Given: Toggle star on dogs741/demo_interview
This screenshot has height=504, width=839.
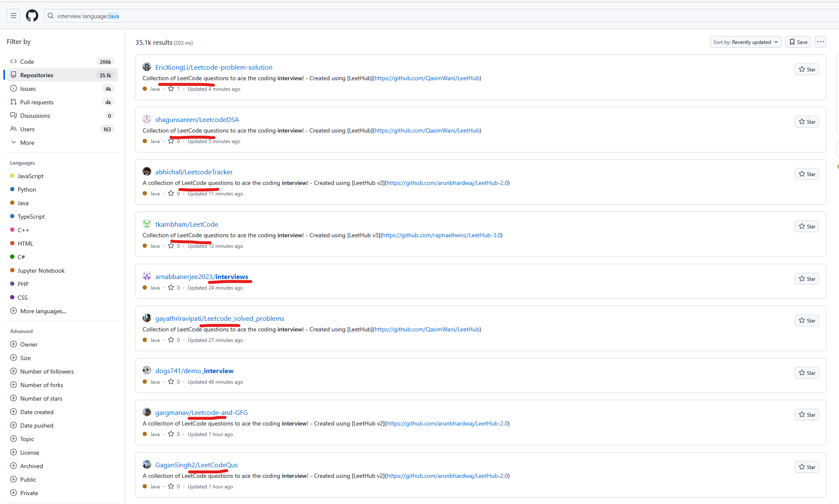Looking at the screenshot, I should pyautogui.click(x=807, y=373).
